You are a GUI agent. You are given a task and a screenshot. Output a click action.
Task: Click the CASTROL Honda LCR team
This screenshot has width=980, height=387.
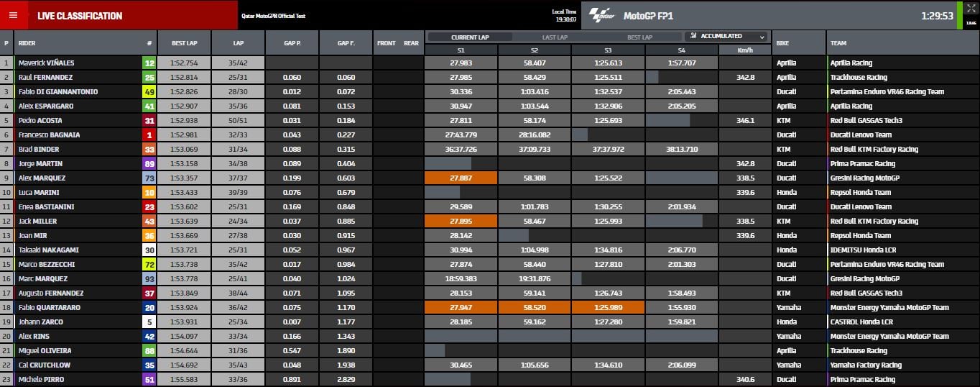click(x=860, y=322)
